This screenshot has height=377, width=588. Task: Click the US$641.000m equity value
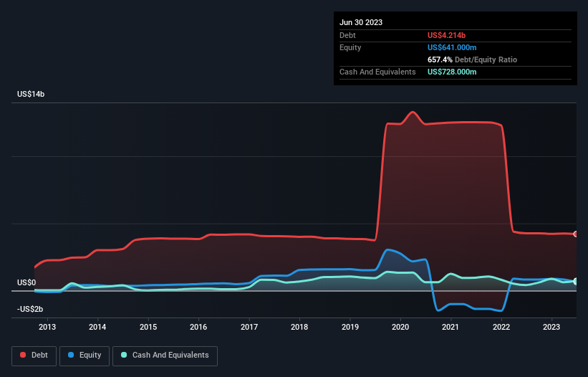pos(452,47)
